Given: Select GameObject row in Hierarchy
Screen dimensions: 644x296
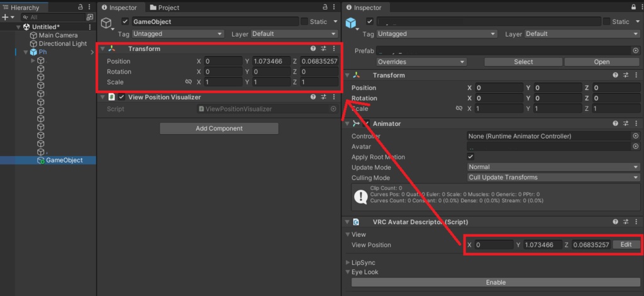Looking at the screenshot, I should [48, 161].
